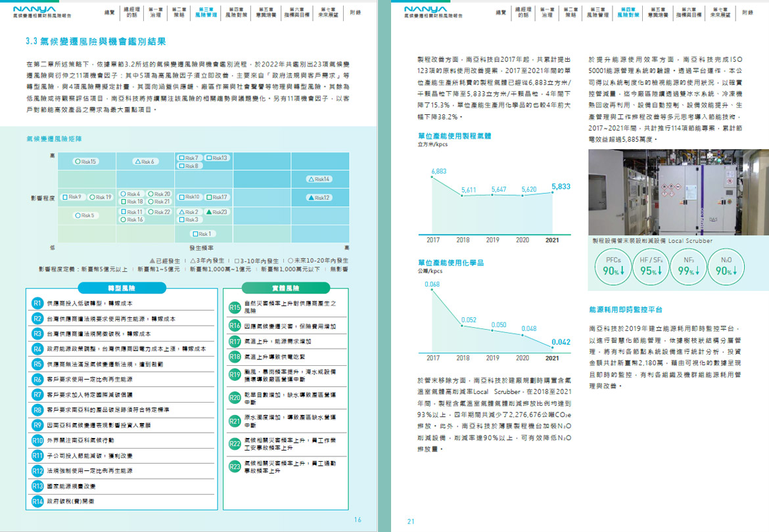Open 第四章 風險對策 tab on right page
769x532 pixels.
628,11
